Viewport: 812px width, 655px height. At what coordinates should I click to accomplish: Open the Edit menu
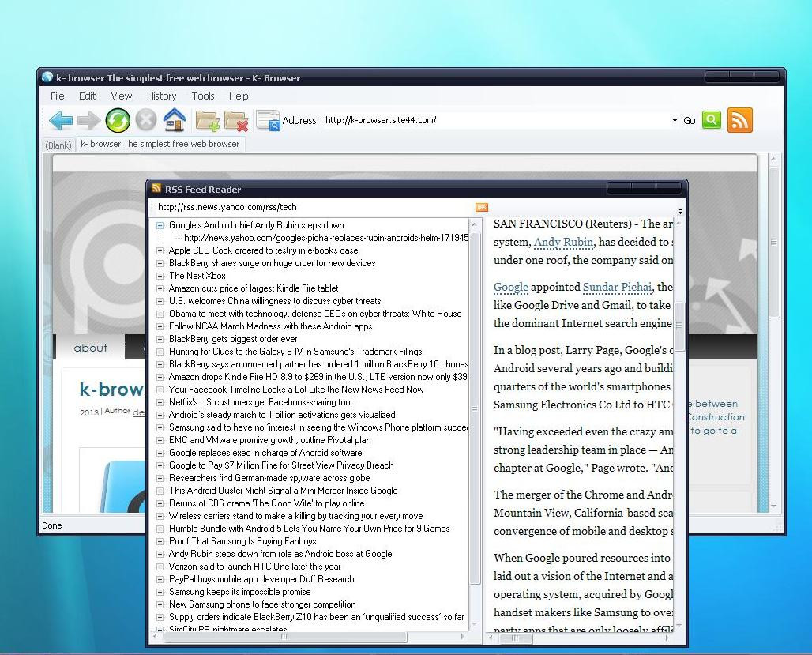coord(87,96)
